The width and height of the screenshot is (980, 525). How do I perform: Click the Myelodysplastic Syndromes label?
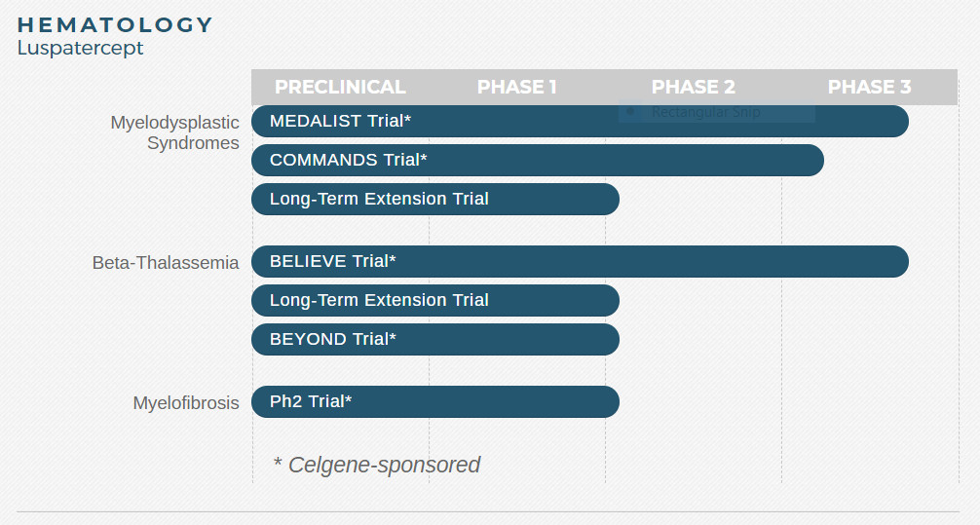175,132
